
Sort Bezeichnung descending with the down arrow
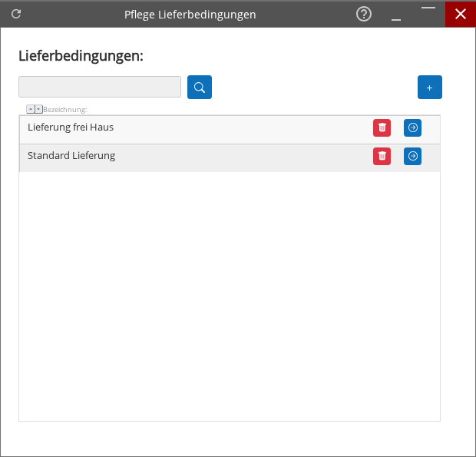pyautogui.click(x=38, y=109)
